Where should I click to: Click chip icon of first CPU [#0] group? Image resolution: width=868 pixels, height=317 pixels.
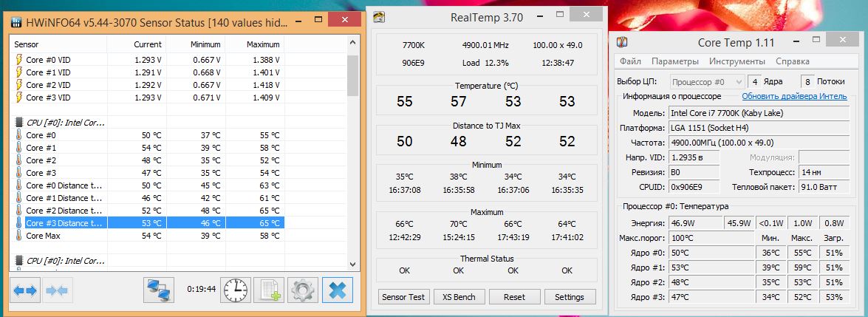click(x=19, y=123)
